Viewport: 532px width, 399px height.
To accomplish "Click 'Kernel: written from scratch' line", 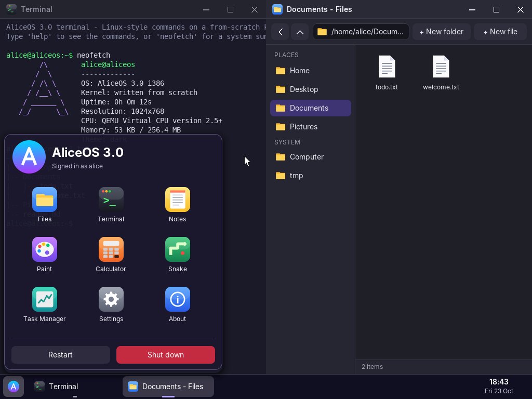I will pos(139,92).
